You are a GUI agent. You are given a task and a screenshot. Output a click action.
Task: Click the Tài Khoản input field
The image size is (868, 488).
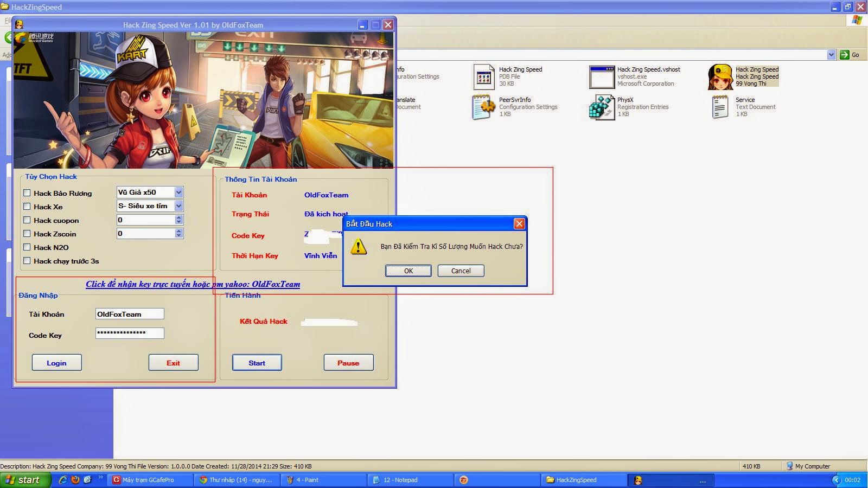130,314
